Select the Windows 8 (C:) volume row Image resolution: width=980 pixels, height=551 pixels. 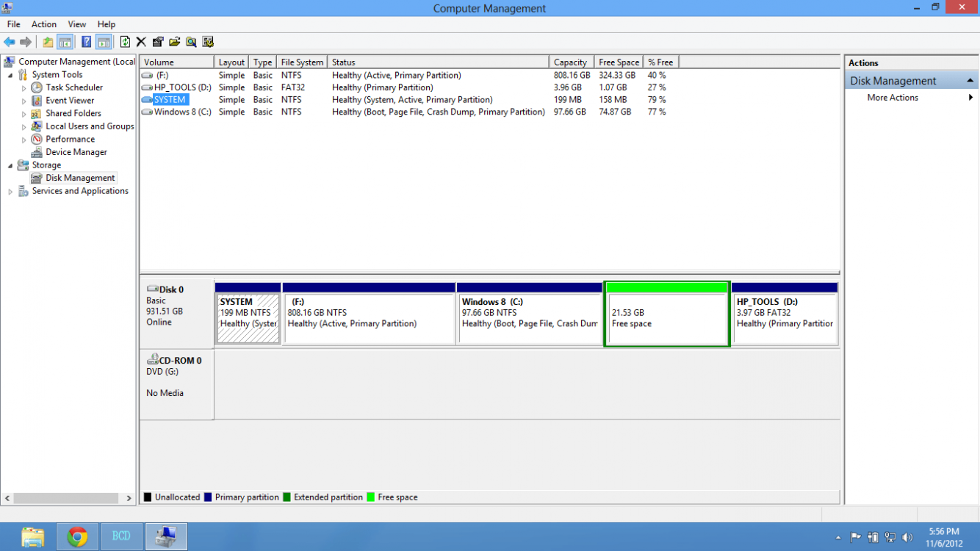pyautogui.click(x=410, y=112)
